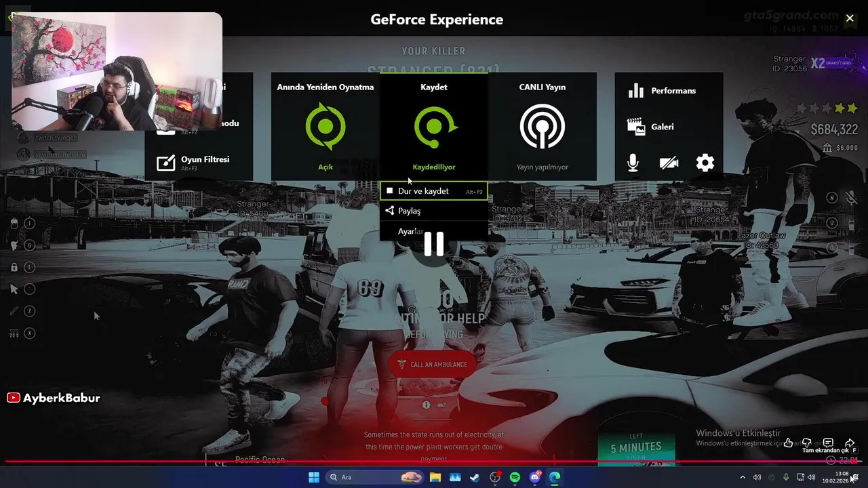
Task: Open File Explorer from taskbar
Action: pyautogui.click(x=435, y=477)
